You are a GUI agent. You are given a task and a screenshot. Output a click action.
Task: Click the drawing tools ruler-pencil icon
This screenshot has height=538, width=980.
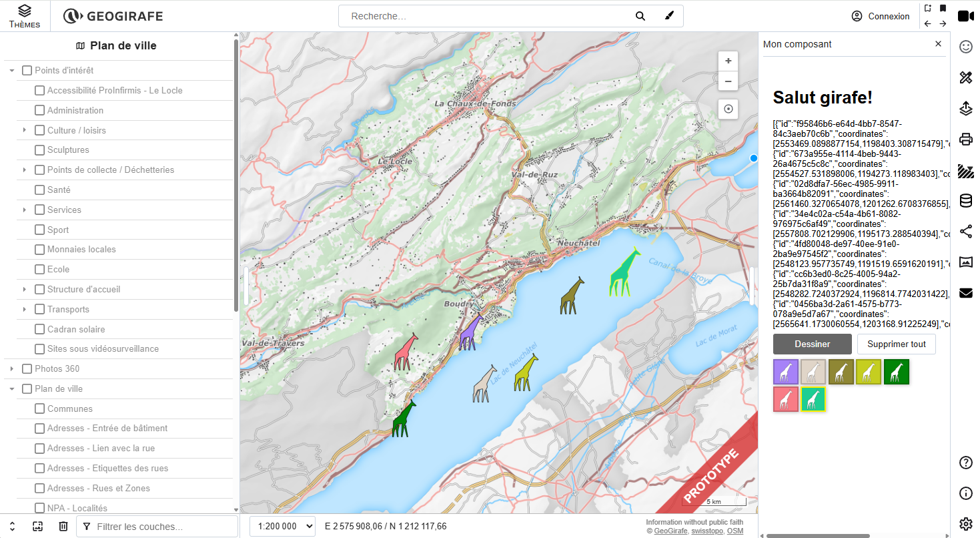click(965, 78)
